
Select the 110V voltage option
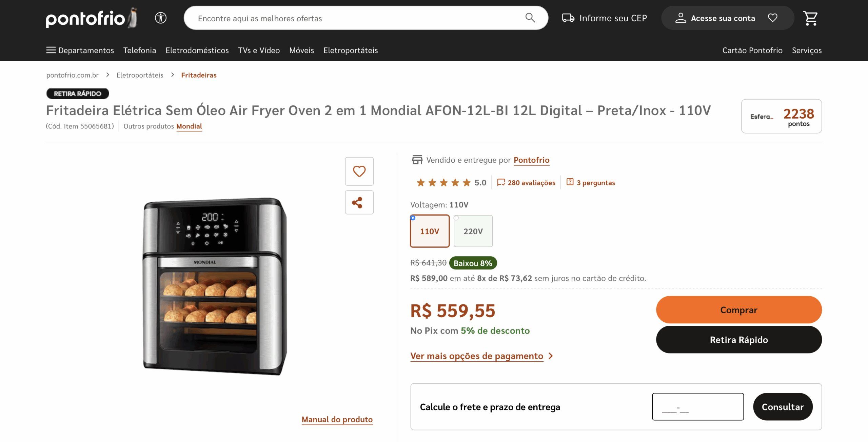430,231
